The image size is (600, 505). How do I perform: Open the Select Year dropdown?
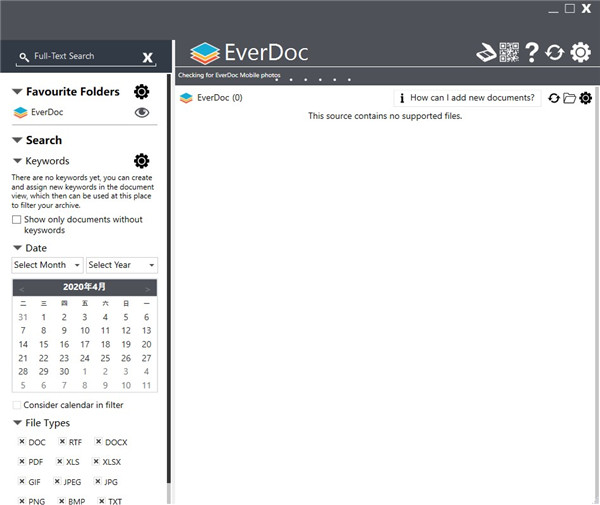pyautogui.click(x=122, y=265)
